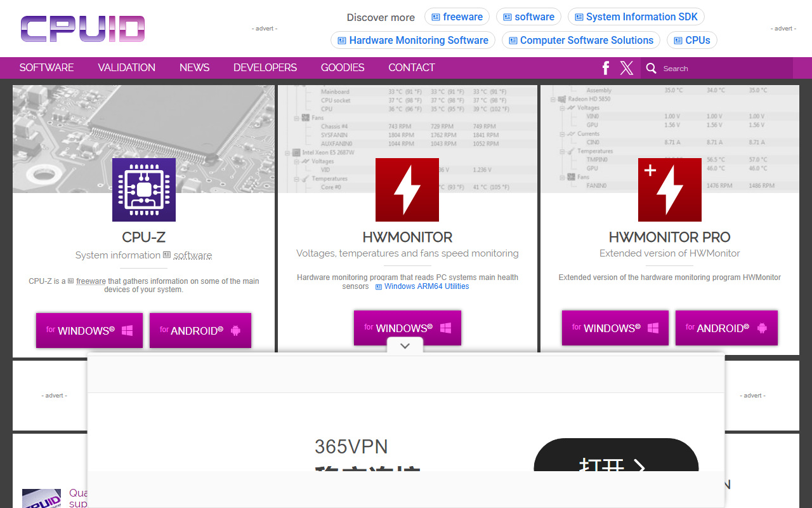Open the Computer Software Solutions link
812x508 pixels.
(581, 40)
